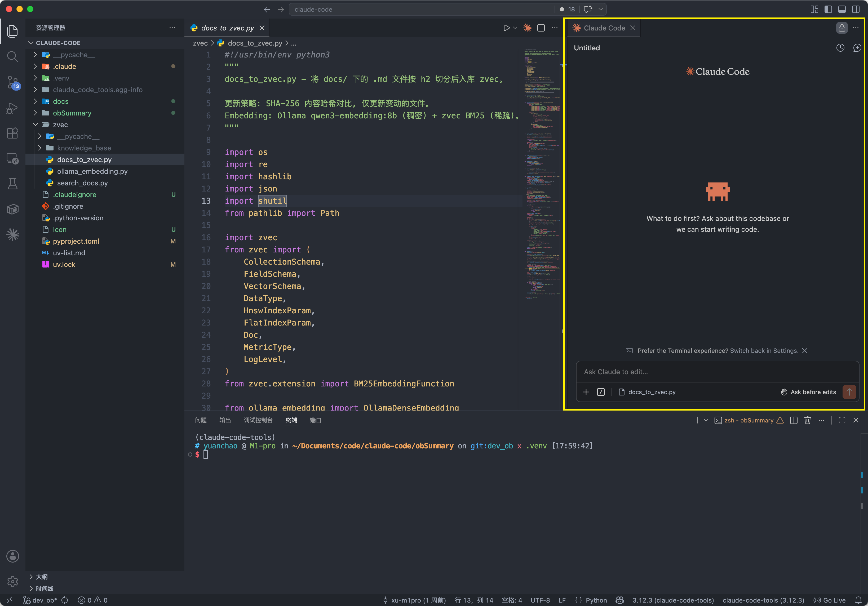Toggle the secondary sidebar visibility
Image resolution: width=868 pixels, height=606 pixels.
(856, 10)
